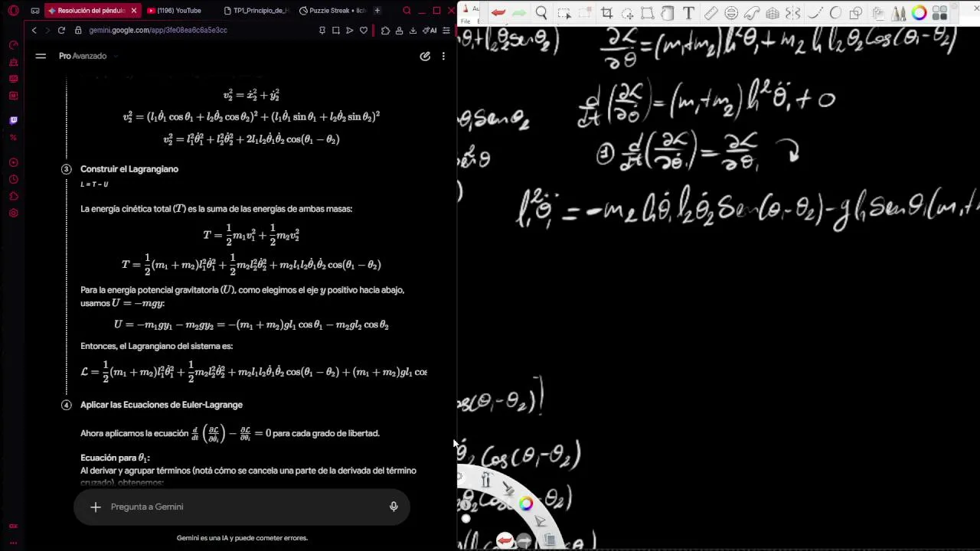Go back with the browser back arrow
Screen dimensions: 980x551
coord(34,30)
